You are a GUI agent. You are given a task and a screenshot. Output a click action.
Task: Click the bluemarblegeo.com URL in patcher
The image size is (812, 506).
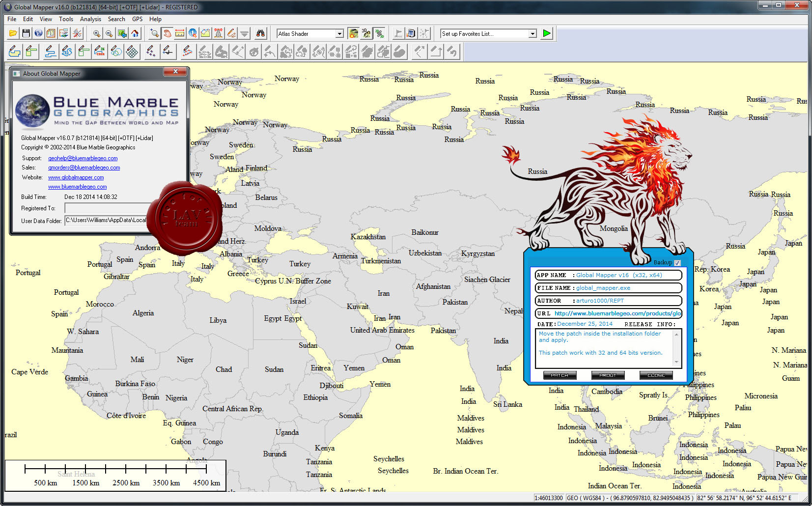pos(617,313)
